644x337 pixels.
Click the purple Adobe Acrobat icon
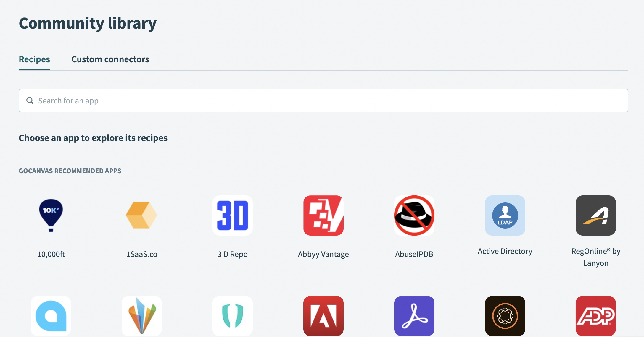(x=414, y=316)
